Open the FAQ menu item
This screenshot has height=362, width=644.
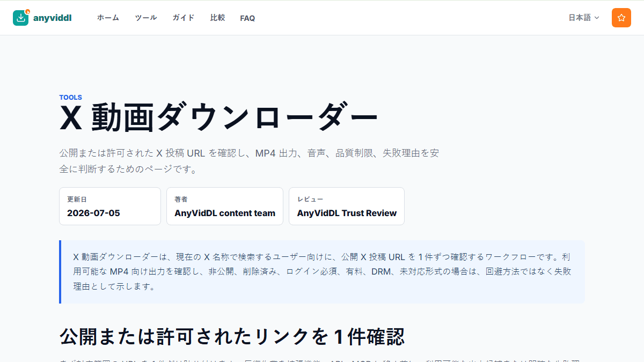[247, 18]
